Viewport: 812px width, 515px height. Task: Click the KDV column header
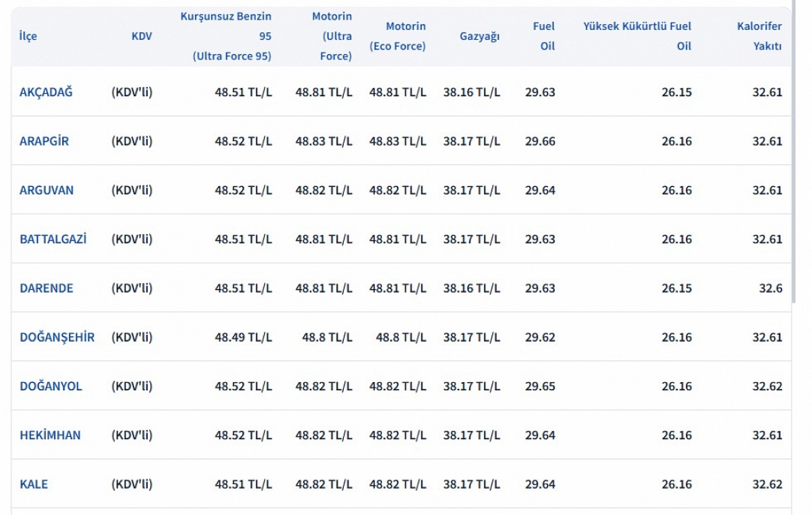[141, 36]
